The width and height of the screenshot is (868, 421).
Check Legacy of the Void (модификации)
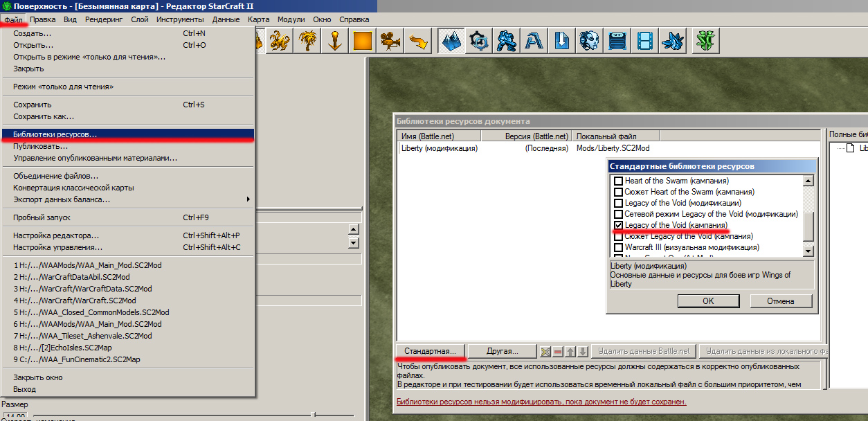click(x=619, y=203)
